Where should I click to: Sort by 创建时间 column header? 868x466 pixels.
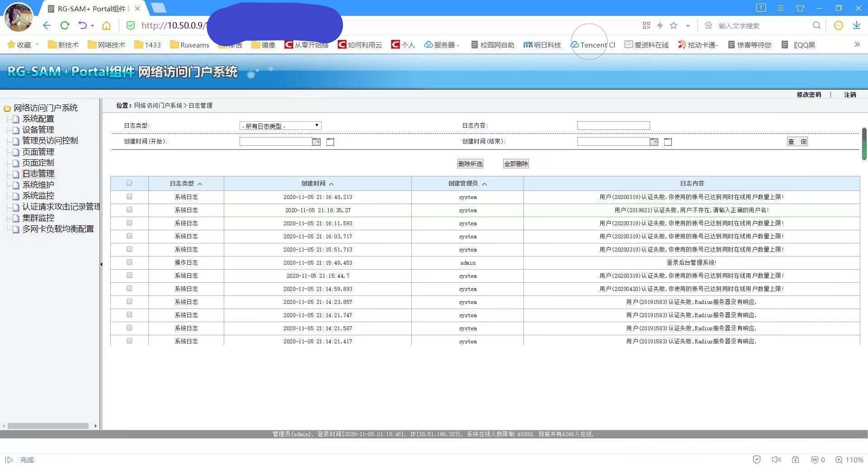click(317, 183)
